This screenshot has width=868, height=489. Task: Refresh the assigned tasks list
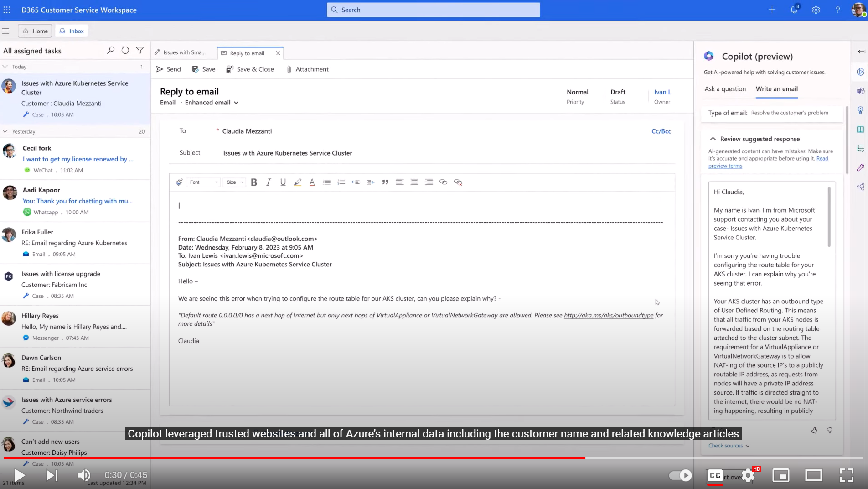[125, 51]
